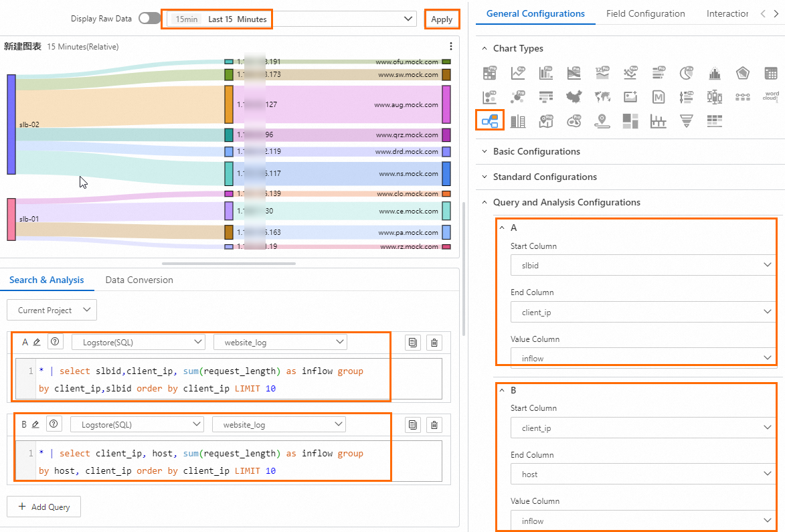
Task: Open section A's End Column dropdown showing client_ip
Action: 643,313
